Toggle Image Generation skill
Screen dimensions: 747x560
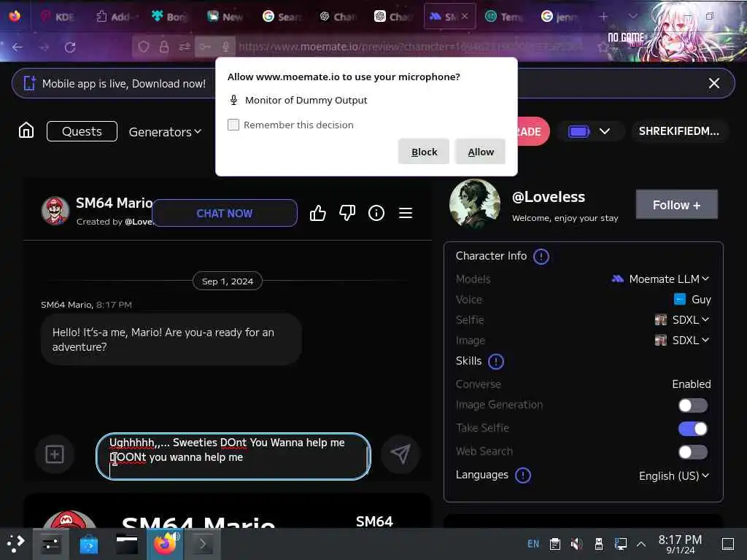(x=693, y=405)
